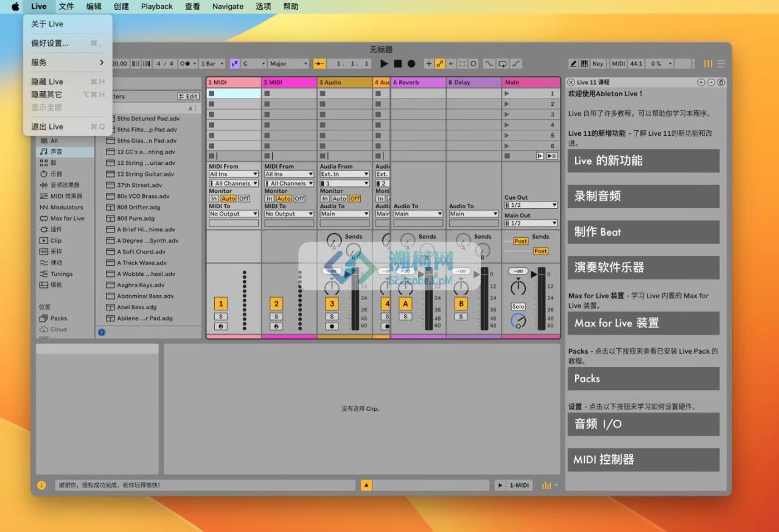Viewport: 779px width, 532px height.
Task: Toggle the Computer MIDI Keyboard icon
Action: click(584, 63)
